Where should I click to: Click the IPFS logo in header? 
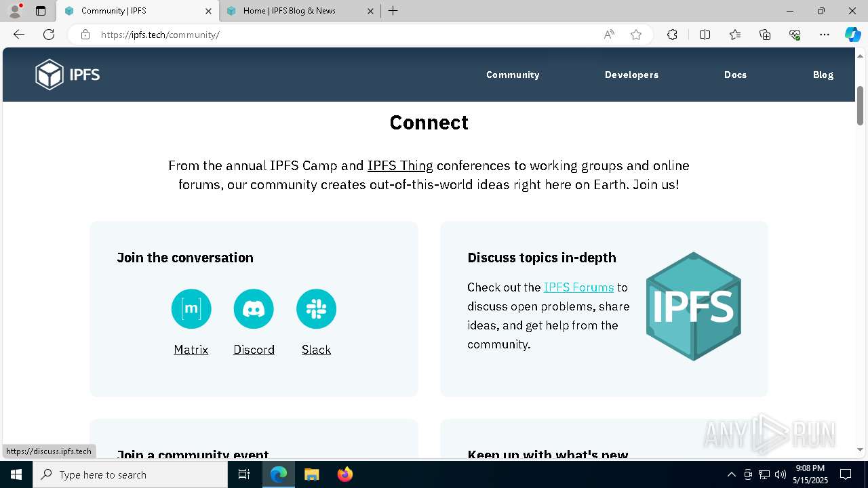point(68,75)
